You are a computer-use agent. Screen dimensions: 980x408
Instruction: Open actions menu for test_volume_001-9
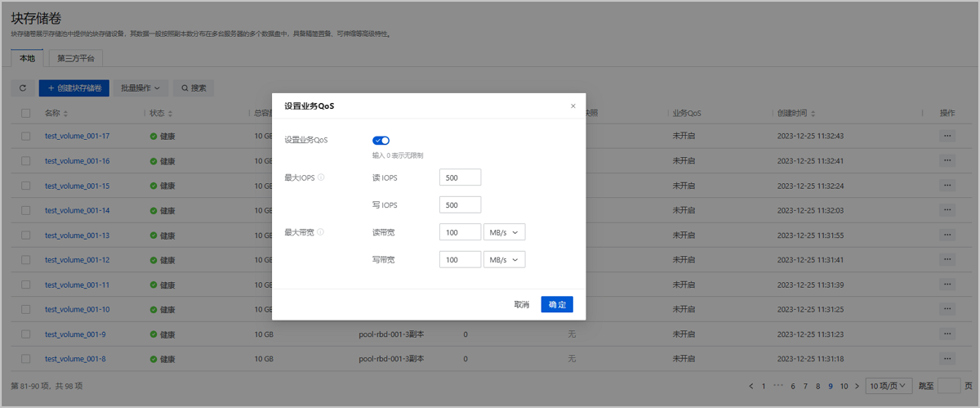click(x=947, y=334)
